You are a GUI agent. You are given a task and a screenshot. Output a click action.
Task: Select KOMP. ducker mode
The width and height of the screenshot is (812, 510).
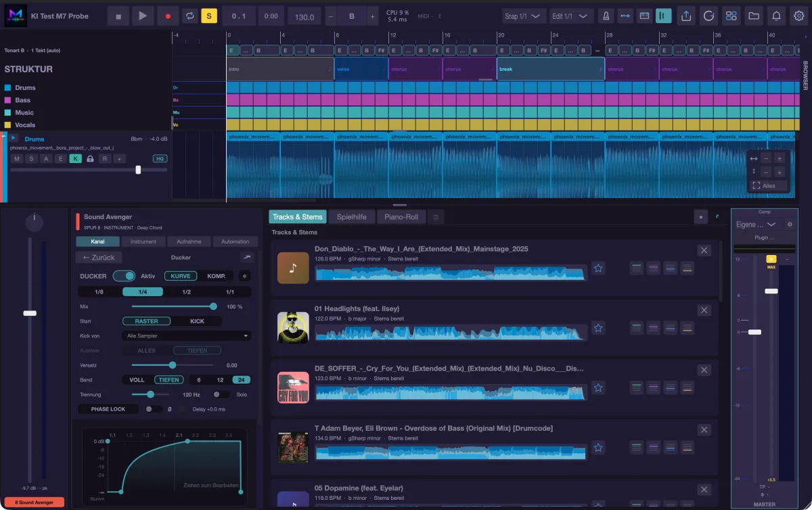217,276
